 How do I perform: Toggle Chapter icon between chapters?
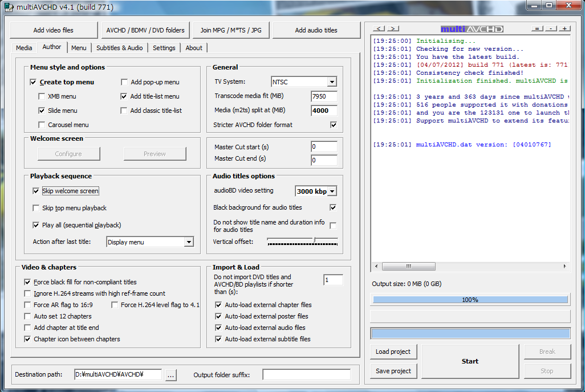[x=27, y=339]
